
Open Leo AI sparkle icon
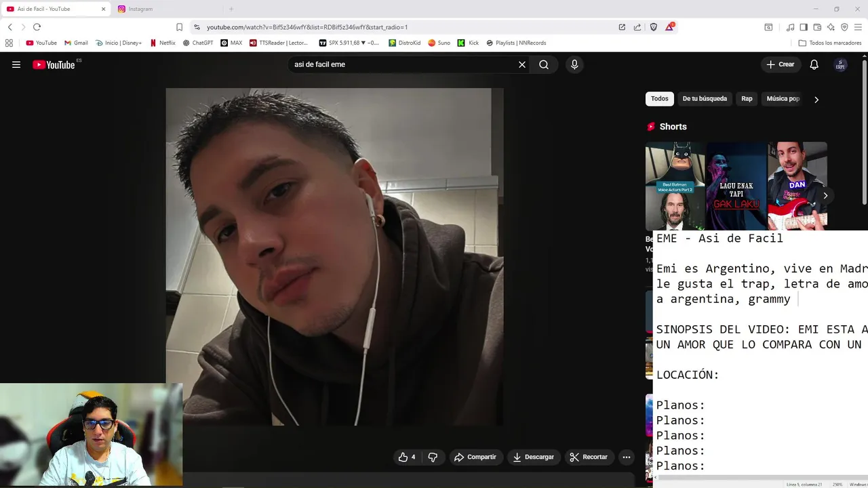point(831,27)
